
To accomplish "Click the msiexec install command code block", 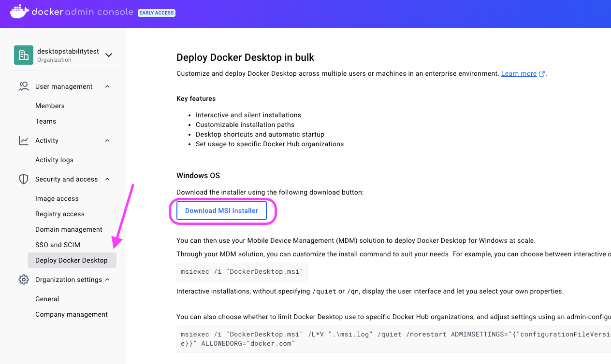I will coord(242,271).
